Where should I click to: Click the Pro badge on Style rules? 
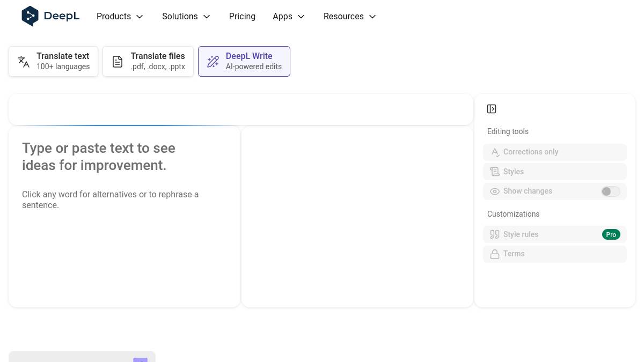611,234
